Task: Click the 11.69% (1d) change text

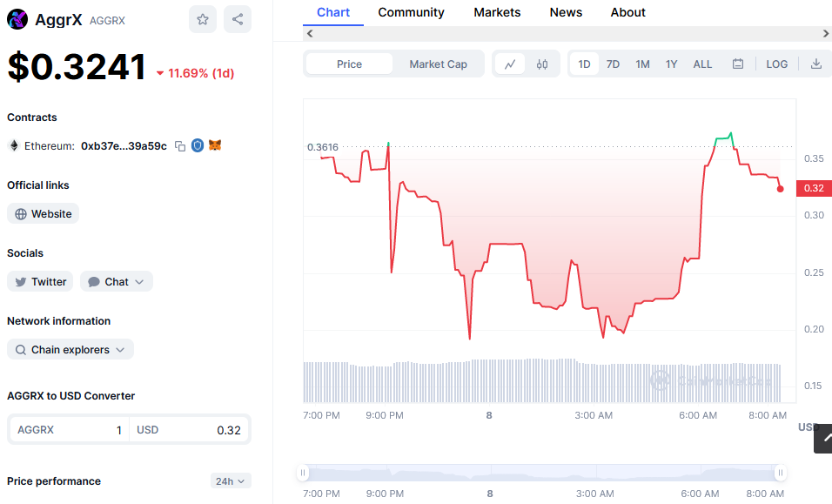Action: click(201, 73)
